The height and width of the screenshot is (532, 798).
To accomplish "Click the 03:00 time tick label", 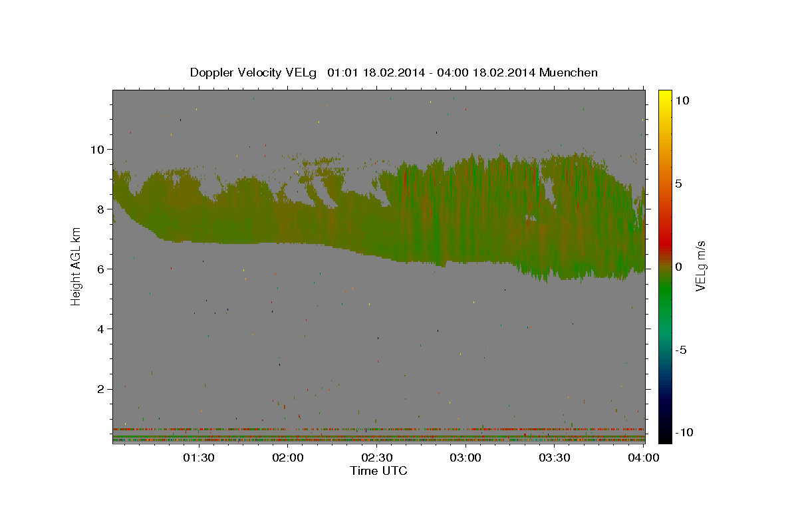I will (x=465, y=458).
